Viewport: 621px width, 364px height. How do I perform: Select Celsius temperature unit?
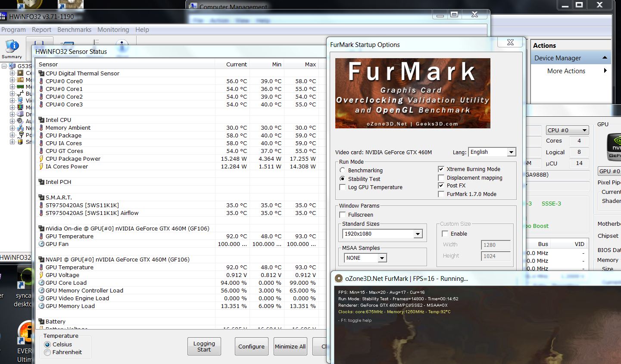[47, 345]
